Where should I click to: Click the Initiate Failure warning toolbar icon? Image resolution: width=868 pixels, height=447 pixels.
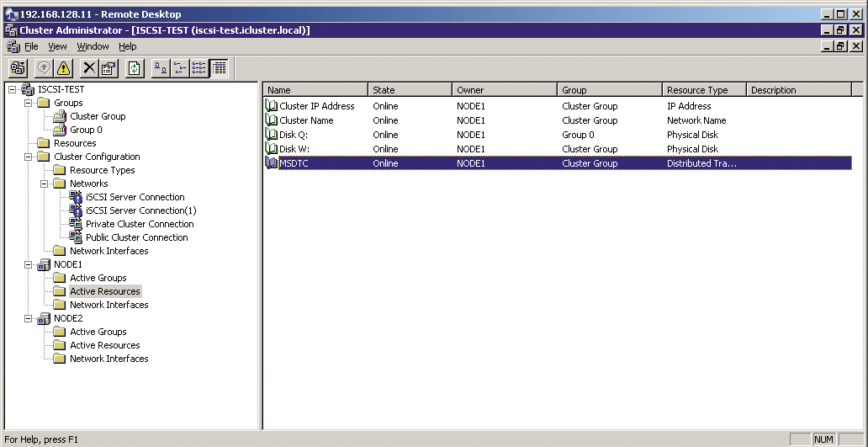click(x=64, y=68)
